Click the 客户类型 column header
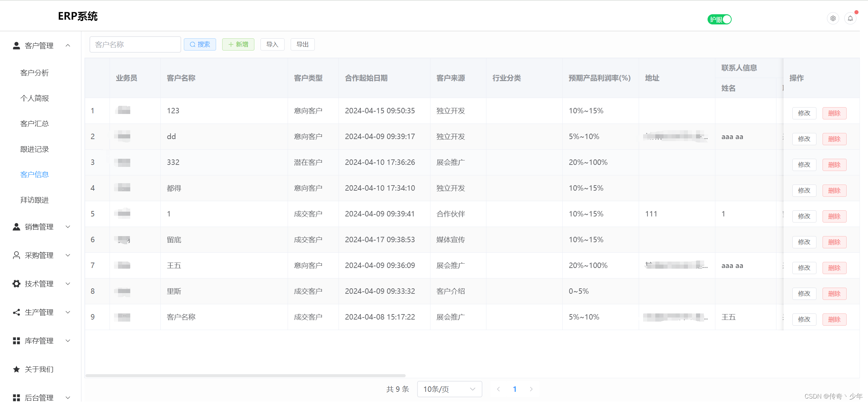Viewport: 868px width, 403px height. click(308, 78)
